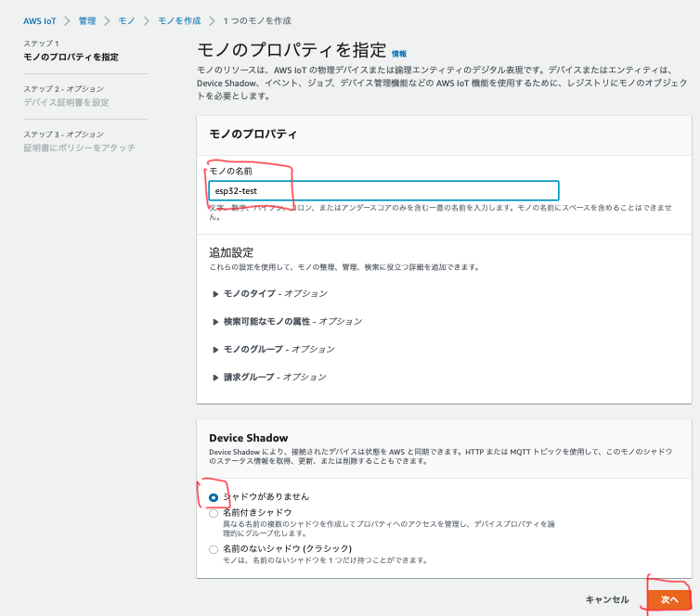Select the 名前のないシャドウ (クラシック) radio option
Viewport: 700px width, 616px height.
pos(214,549)
